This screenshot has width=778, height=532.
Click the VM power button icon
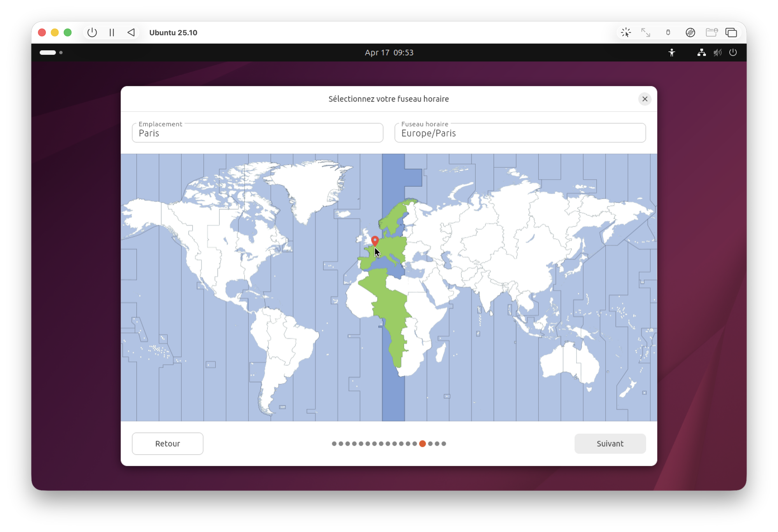(92, 33)
